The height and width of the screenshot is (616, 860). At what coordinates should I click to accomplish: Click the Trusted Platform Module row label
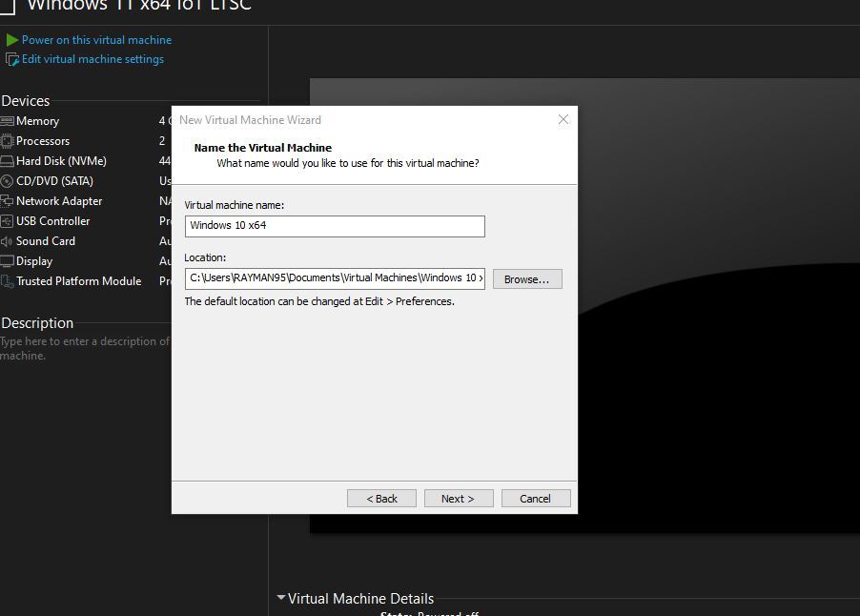79,281
